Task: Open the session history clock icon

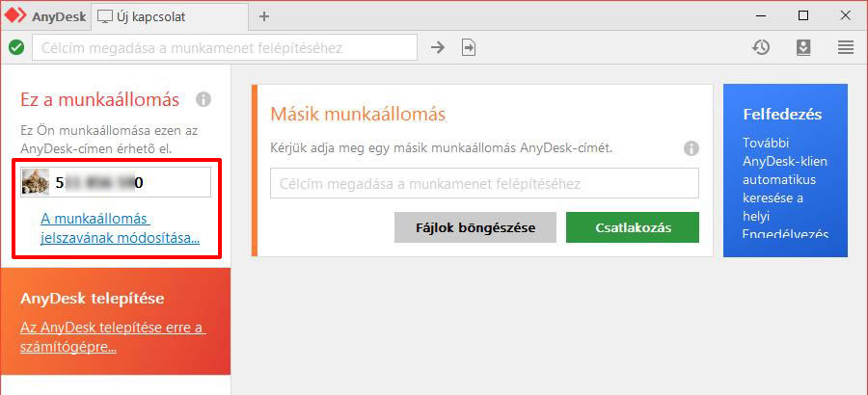Action: [761, 47]
